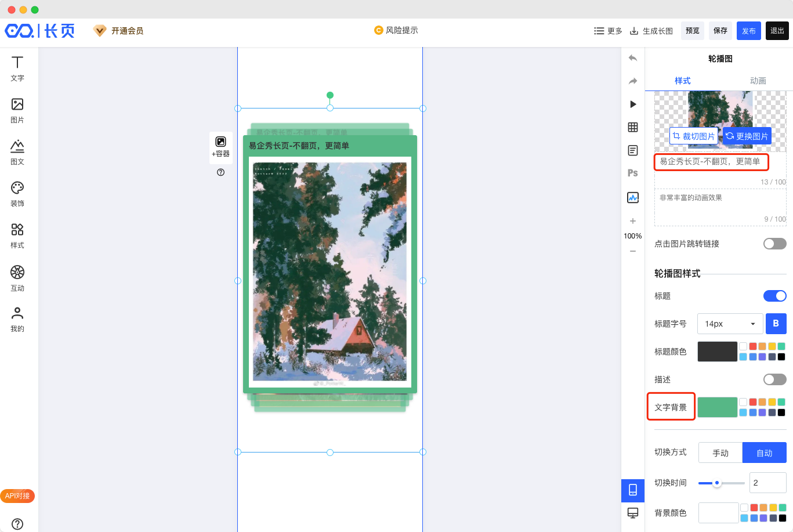Click the 更换图片 replace image button
The height and width of the screenshot is (532, 793).
747,136
